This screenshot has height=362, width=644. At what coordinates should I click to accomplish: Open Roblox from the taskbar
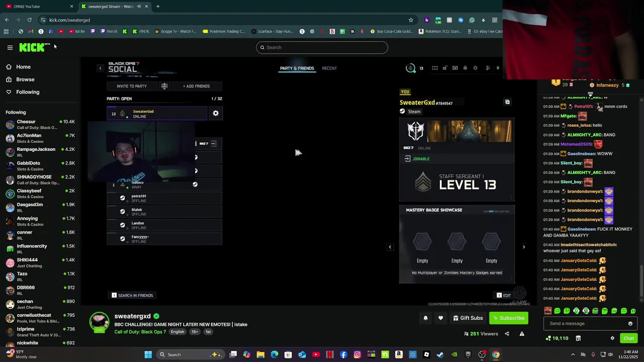[427, 354]
